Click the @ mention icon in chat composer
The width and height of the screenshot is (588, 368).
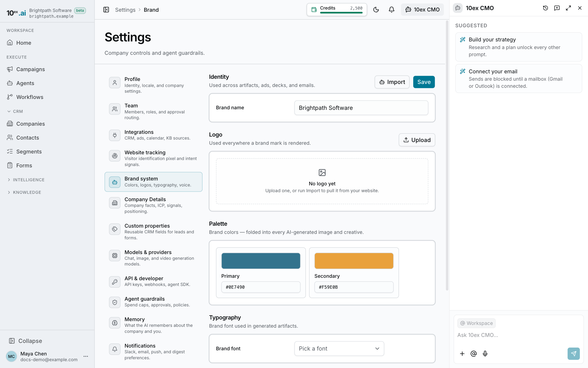[474, 354]
